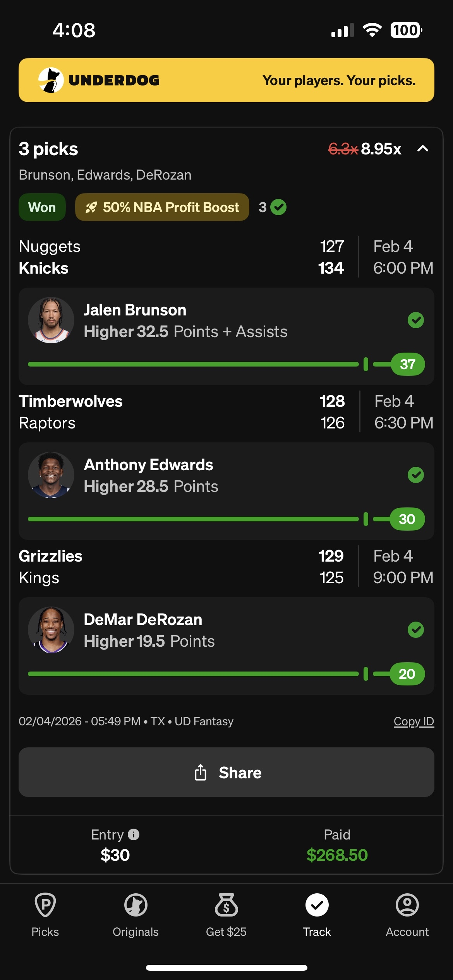Tap the Track checkmark icon
Image resolution: width=453 pixels, height=980 pixels.
(x=317, y=905)
